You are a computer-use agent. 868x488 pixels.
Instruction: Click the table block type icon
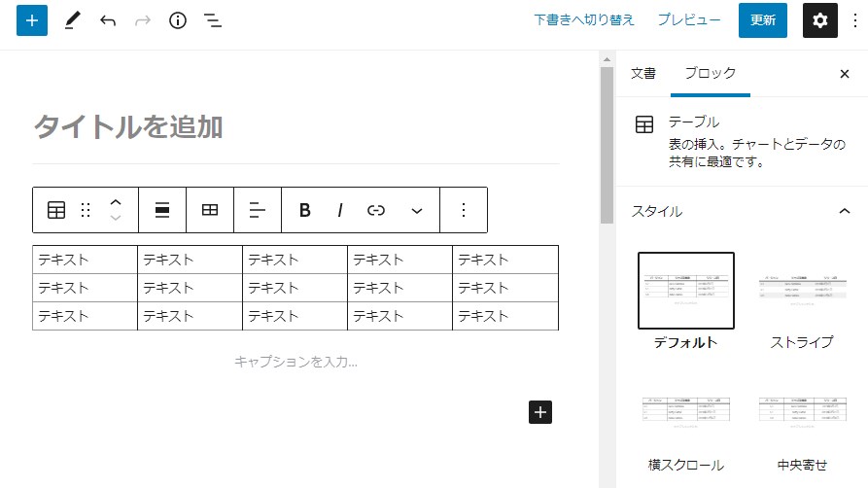coord(56,210)
